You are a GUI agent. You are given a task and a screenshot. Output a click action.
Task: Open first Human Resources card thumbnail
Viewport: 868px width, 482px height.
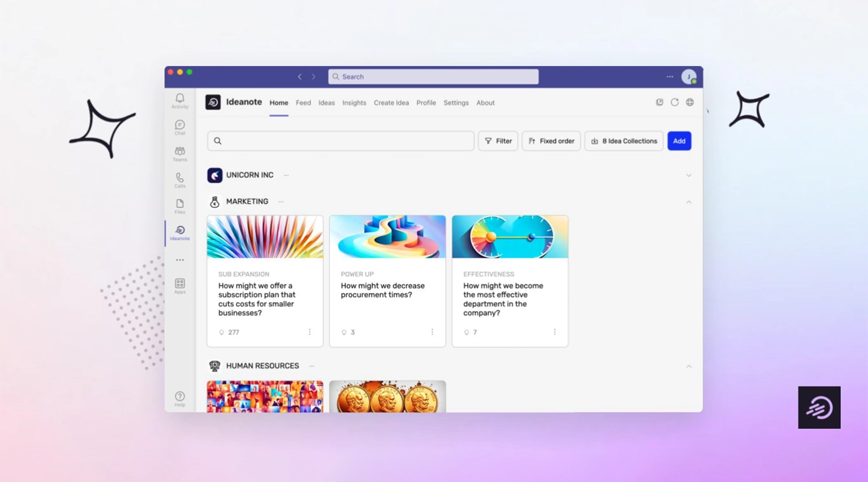coord(265,396)
